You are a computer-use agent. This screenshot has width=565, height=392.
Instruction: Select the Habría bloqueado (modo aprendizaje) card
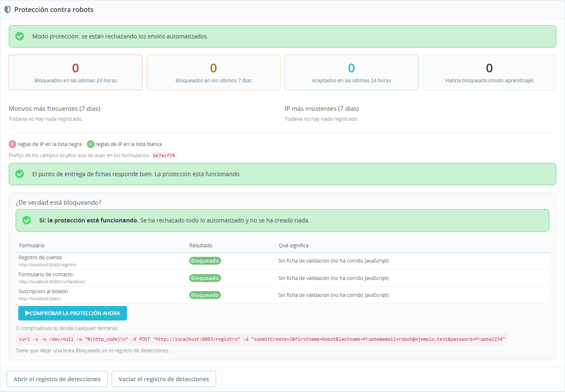pyautogui.click(x=489, y=72)
